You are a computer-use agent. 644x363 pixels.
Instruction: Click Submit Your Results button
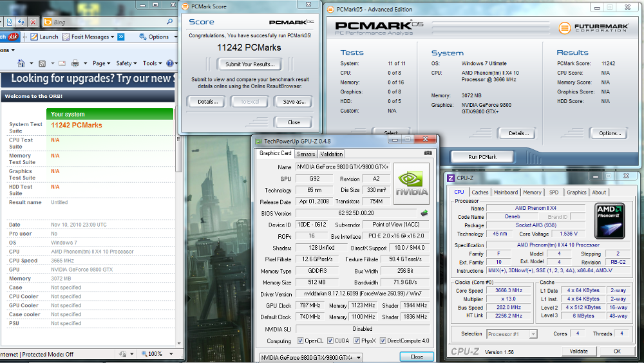pos(250,64)
